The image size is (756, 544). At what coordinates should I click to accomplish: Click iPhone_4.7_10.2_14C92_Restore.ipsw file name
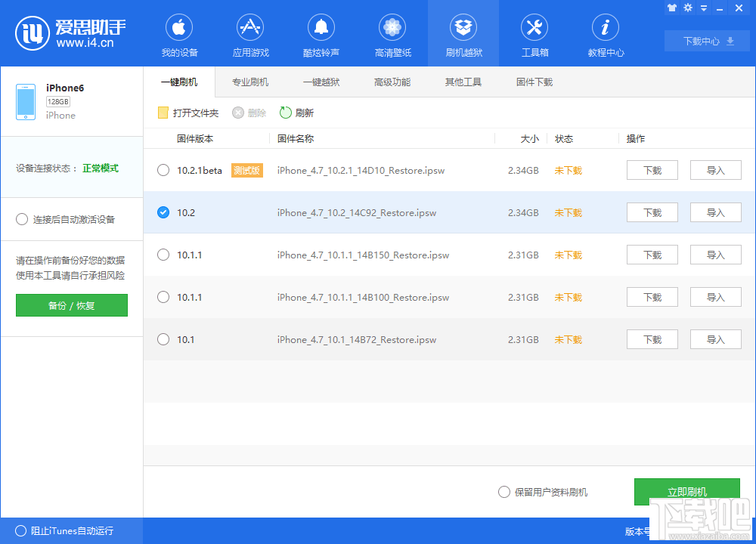pos(357,213)
